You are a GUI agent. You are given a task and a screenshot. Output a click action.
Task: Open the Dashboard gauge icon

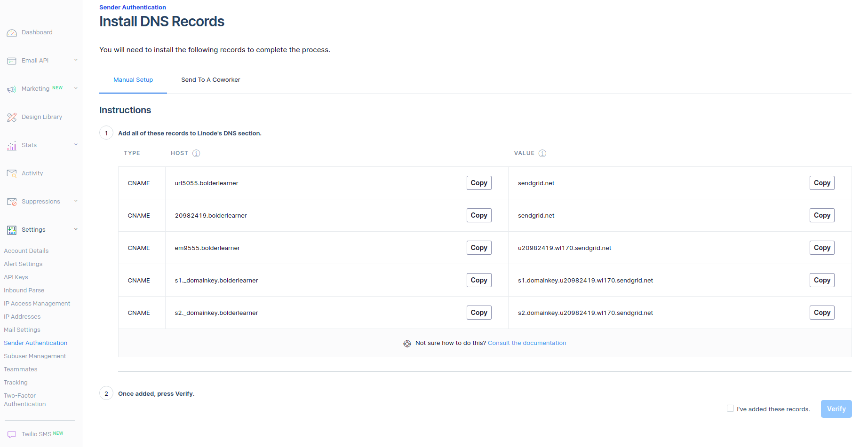(x=12, y=33)
